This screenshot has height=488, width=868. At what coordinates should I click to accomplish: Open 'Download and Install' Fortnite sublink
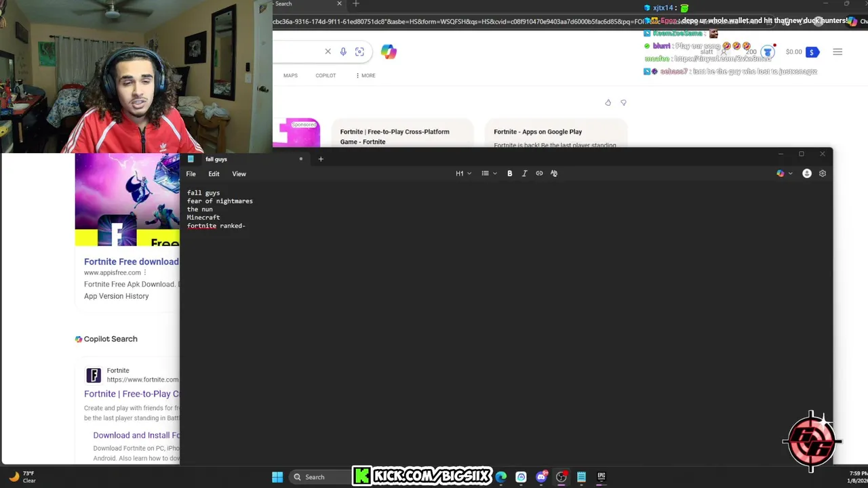pos(136,435)
